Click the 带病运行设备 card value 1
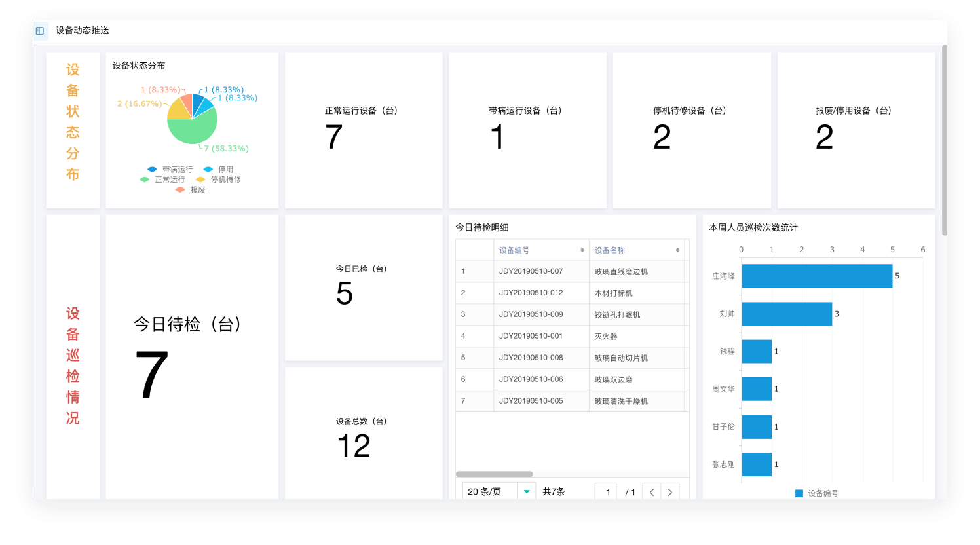Image resolution: width=980 pixels, height=545 pixels. click(497, 137)
